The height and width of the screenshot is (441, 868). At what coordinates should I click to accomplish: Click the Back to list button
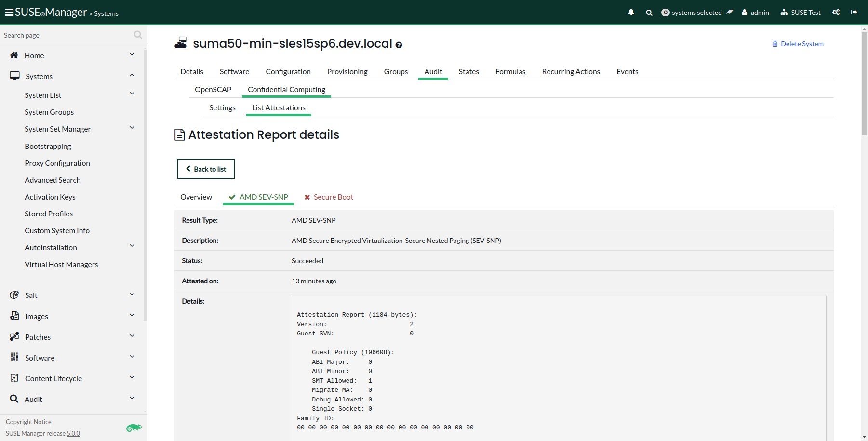[x=206, y=169]
